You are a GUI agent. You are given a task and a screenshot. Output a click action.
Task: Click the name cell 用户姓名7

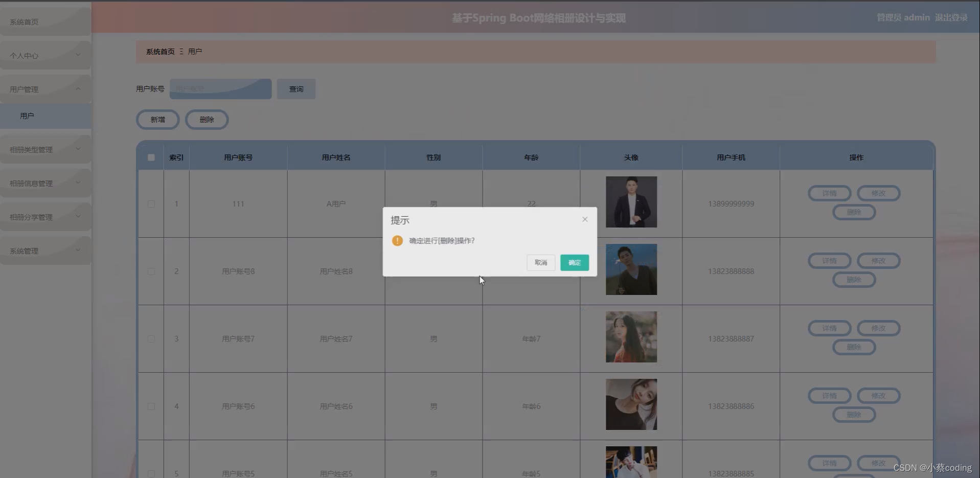click(336, 339)
